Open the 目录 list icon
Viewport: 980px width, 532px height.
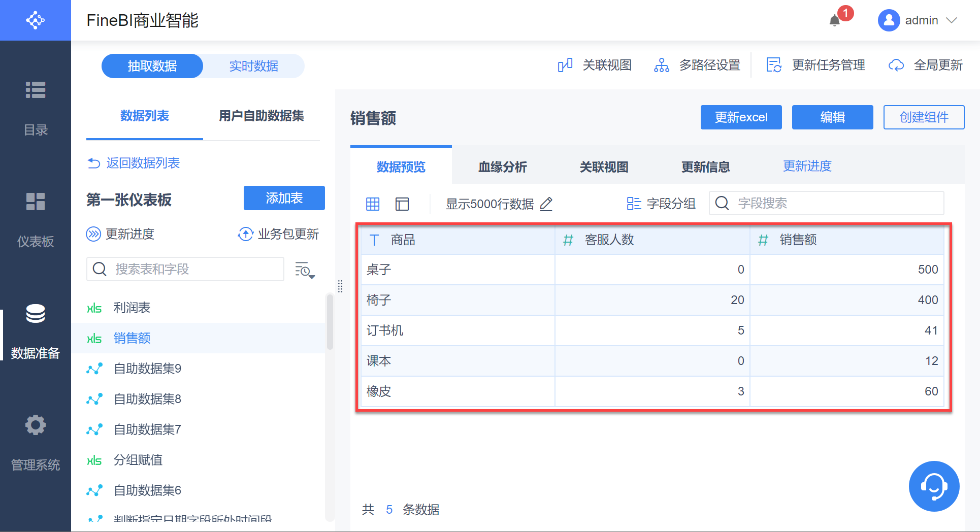[x=36, y=90]
